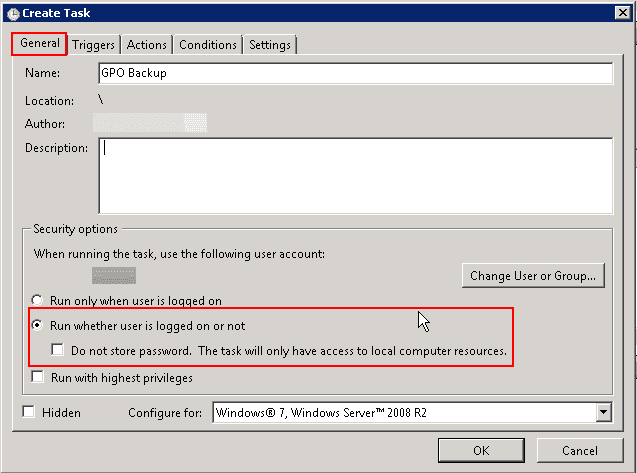The height and width of the screenshot is (473, 637).
Task: Toggle the Hidden checkbox
Action: point(29,412)
